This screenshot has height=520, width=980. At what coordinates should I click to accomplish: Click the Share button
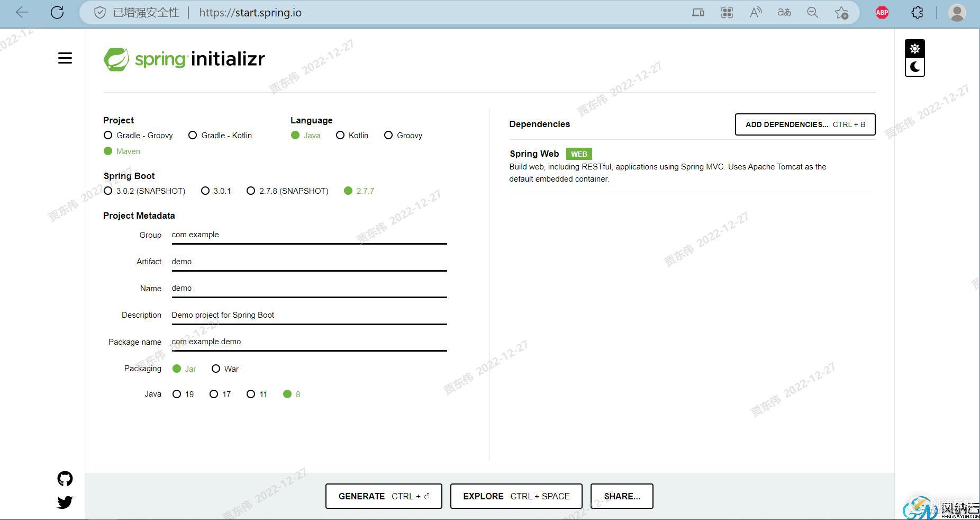[622, 496]
